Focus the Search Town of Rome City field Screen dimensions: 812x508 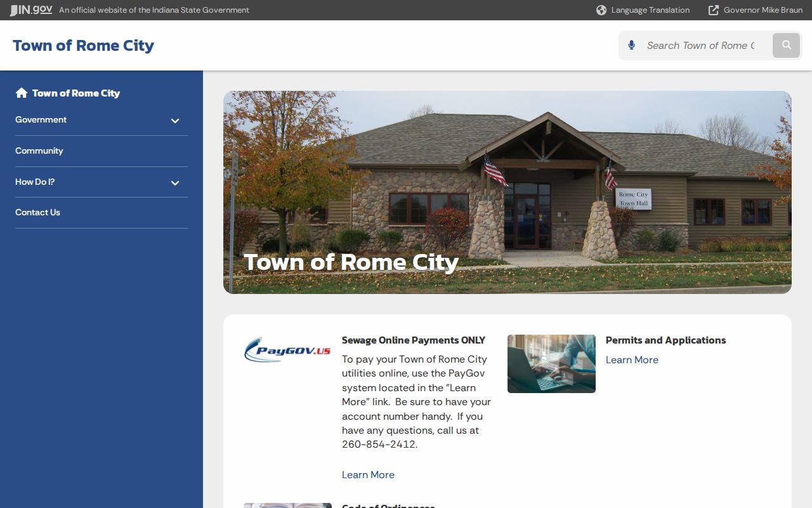(x=701, y=45)
